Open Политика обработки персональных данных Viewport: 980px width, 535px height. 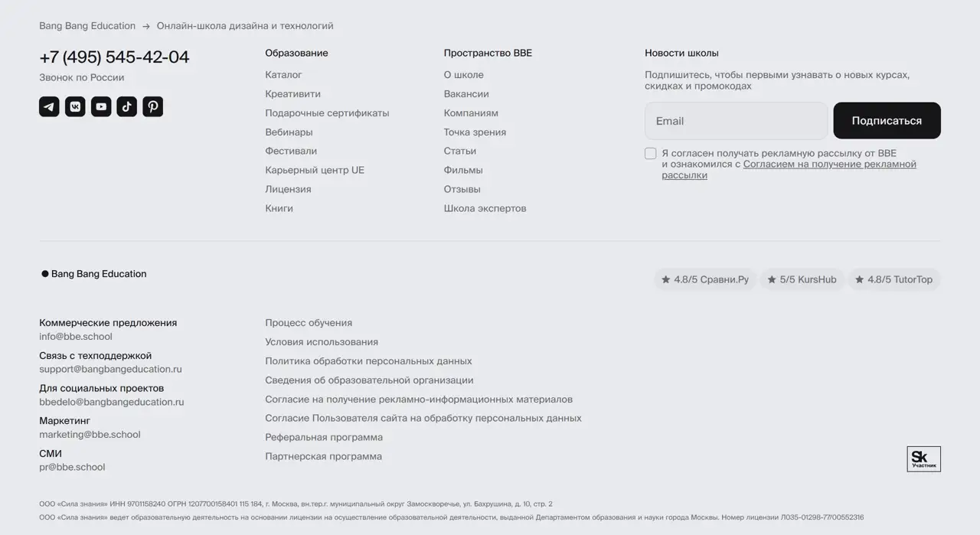pos(368,361)
